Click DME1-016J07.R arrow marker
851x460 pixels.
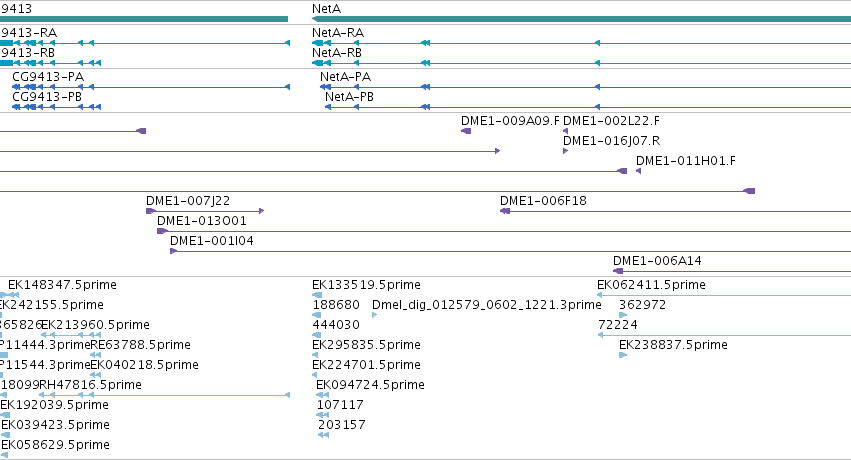(566, 151)
